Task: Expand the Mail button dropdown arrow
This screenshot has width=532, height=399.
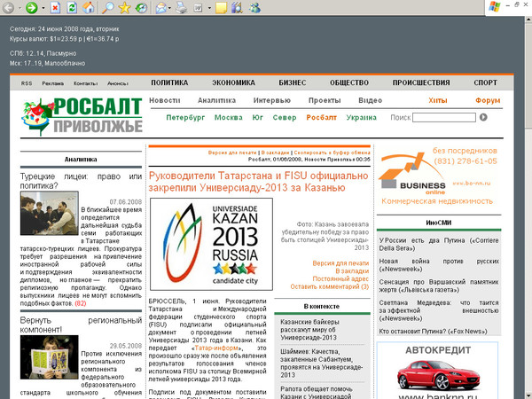Action: (x=170, y=8)
